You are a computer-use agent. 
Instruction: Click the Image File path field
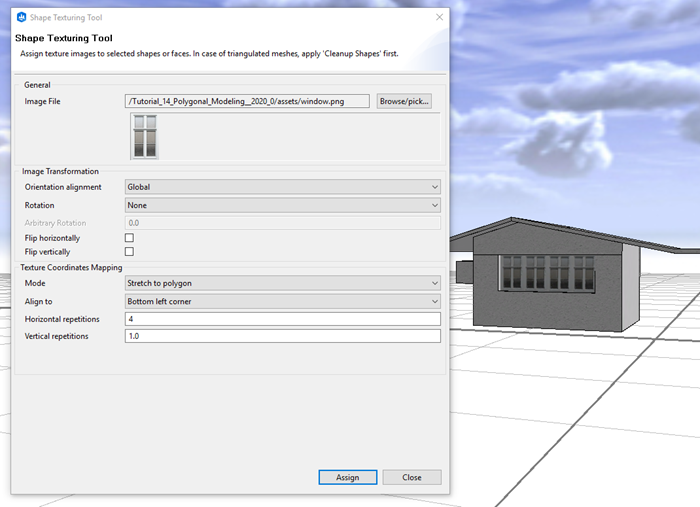248,102
